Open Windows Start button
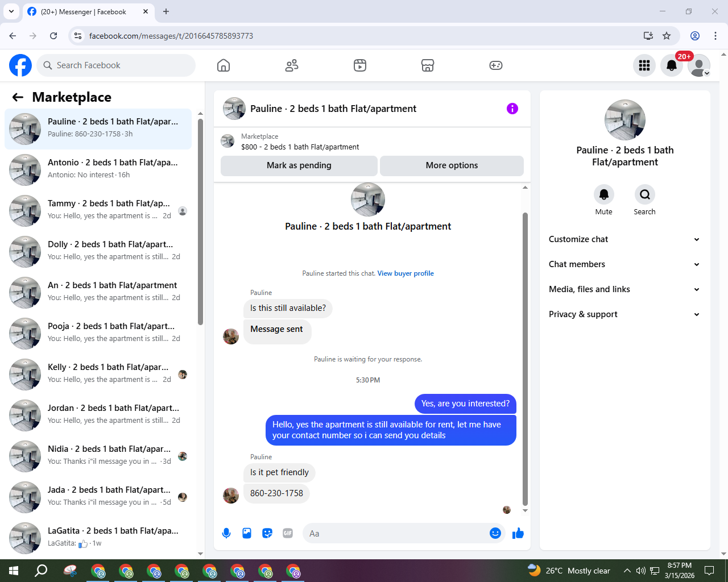 14,571
